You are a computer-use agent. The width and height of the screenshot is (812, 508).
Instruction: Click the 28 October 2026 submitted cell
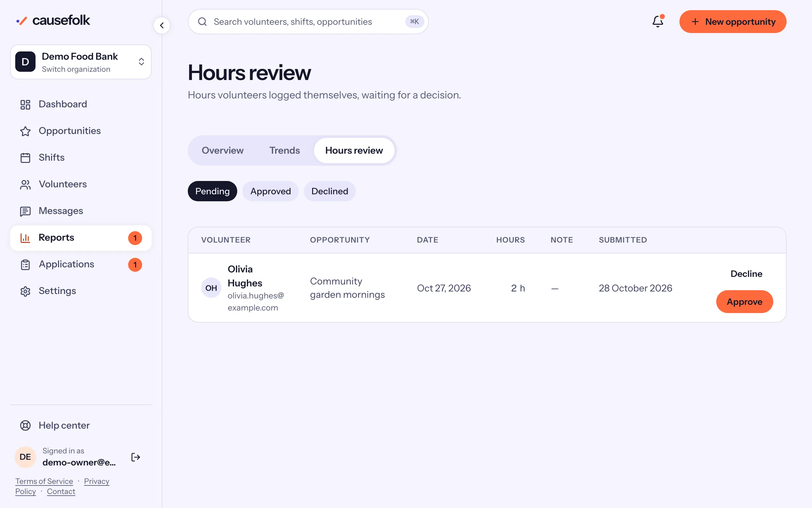635,288
